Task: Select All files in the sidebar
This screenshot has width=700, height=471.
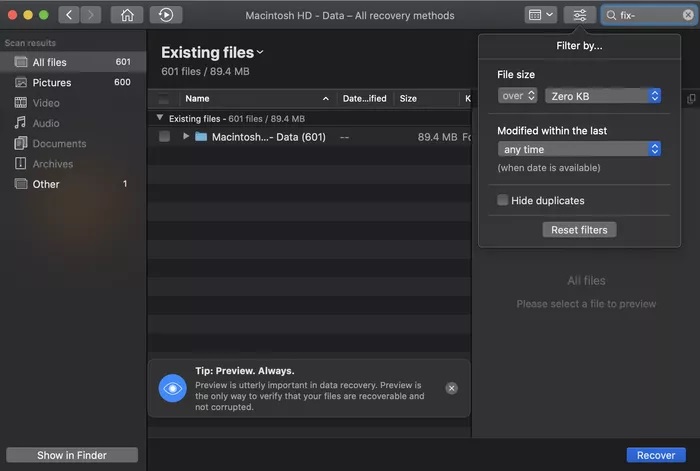Action: 73,62
